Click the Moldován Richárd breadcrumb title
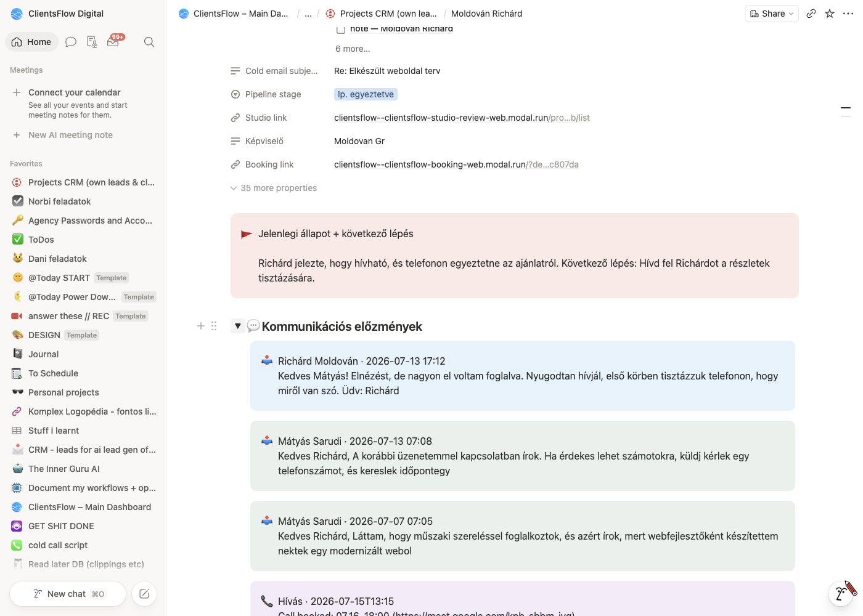Screen dimensions: 863x616 [486, 14]
